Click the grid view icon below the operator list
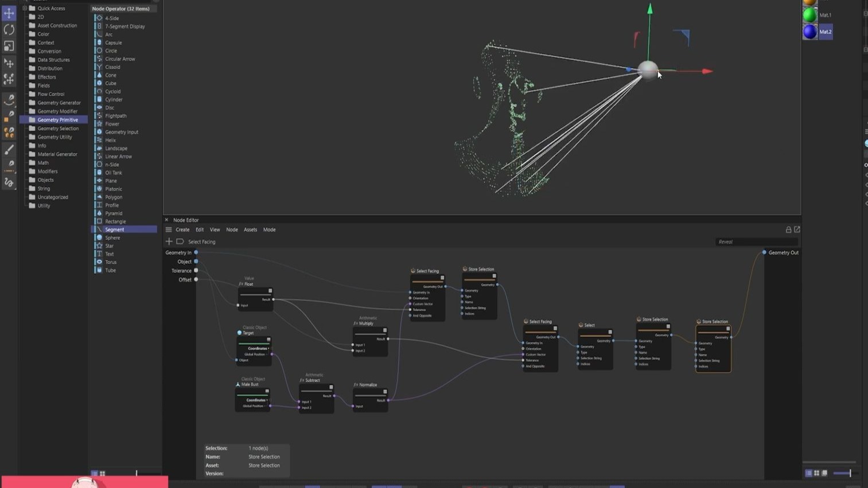 tap(102, 474)
